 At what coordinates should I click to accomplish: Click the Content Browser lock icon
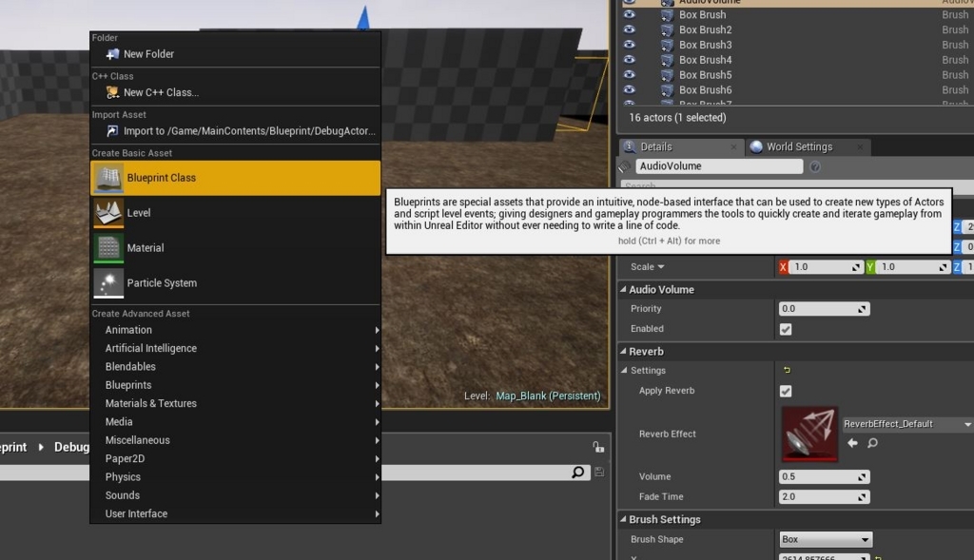coord(597,447)
